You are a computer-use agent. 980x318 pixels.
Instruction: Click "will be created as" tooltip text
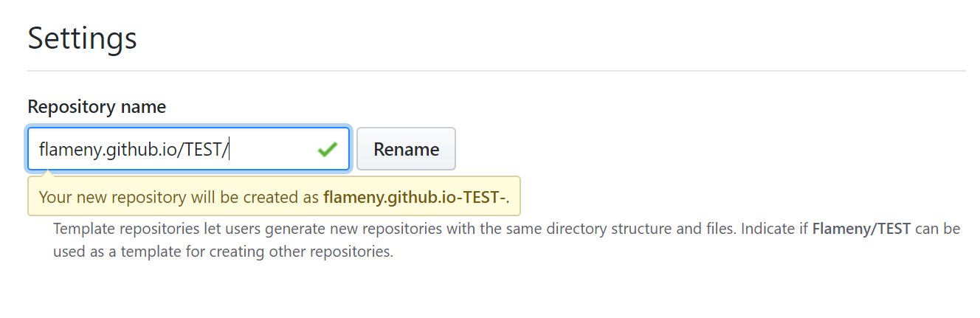(241, 198)
